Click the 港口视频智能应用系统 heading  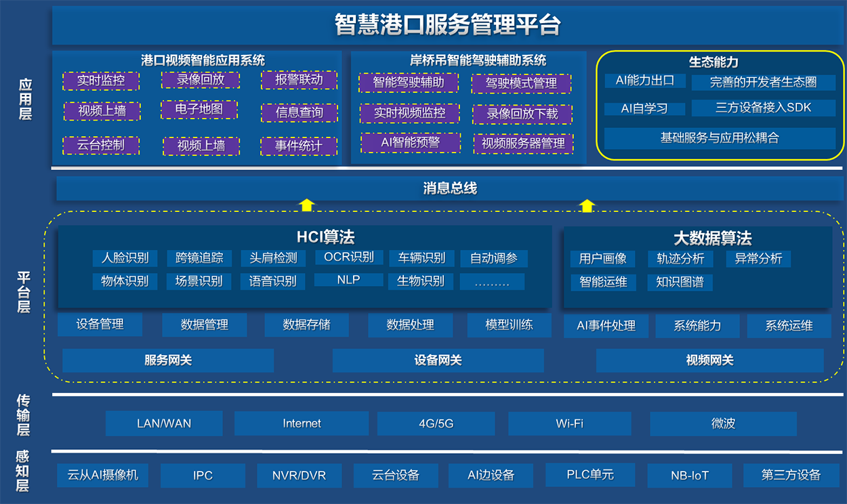click(203, 60)
